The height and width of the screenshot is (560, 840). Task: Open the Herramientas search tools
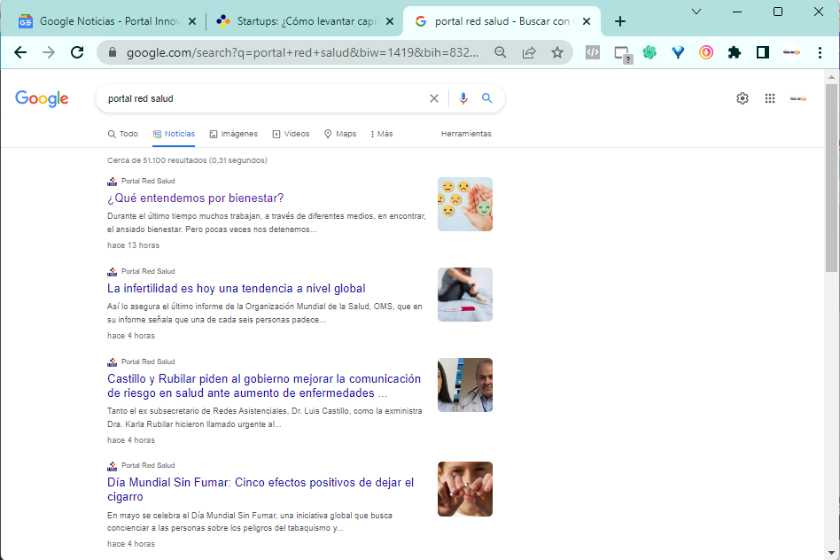[466, 134]
